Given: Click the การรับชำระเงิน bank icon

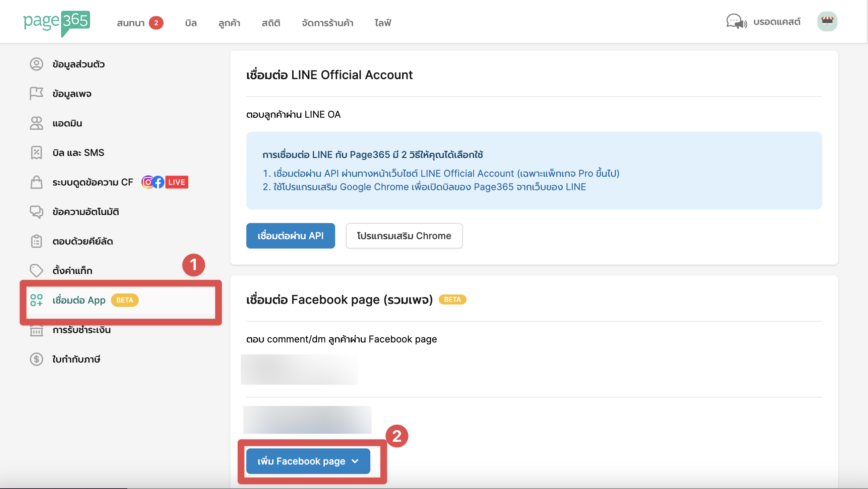Looking at the screenshot, I should (37, 330).
